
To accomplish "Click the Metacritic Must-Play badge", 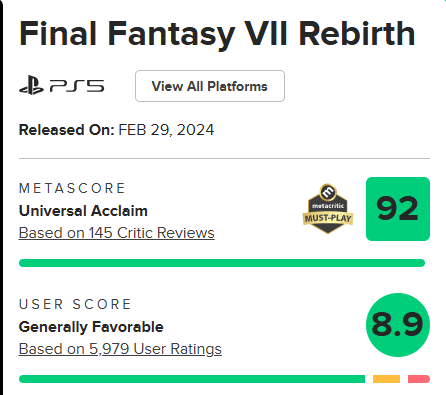I will pyautogui.click(x=328, y=209).
